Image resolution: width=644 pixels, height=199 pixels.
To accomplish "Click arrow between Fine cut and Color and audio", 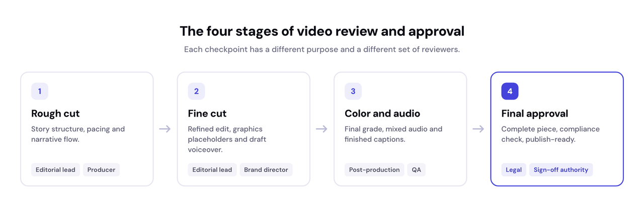I will pyautogui.click(x=322, y=129).
